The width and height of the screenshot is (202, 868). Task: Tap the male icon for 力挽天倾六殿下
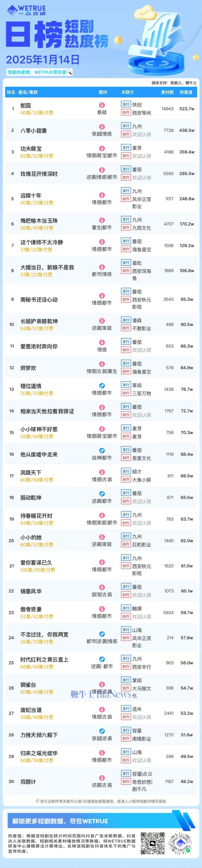[x=102, y=731]
